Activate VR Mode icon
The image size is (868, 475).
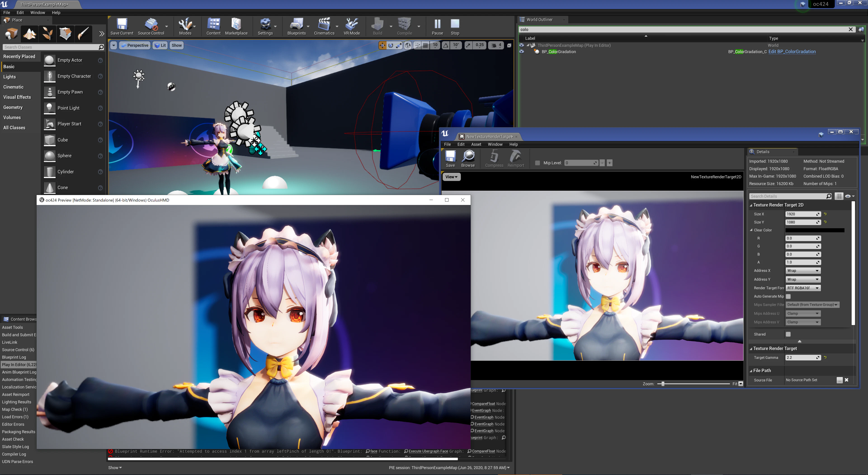point(351,27)
